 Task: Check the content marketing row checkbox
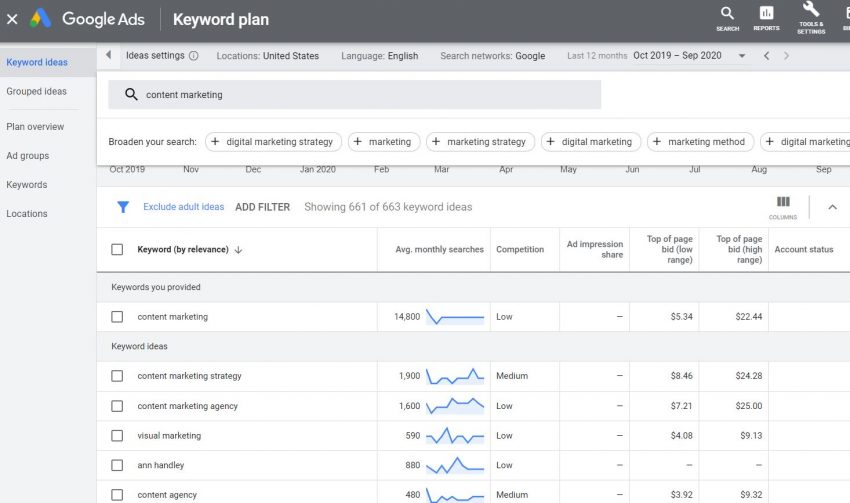pos(117,317)
